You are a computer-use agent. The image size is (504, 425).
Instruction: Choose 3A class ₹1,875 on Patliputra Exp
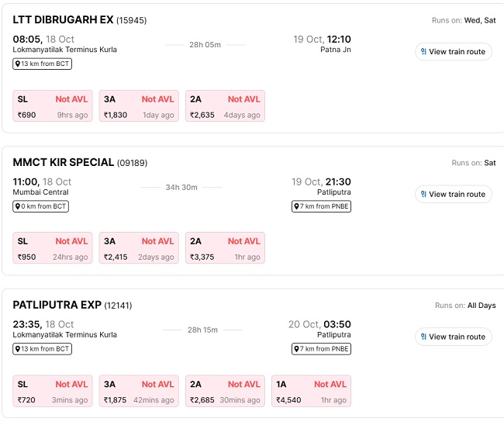139,391
